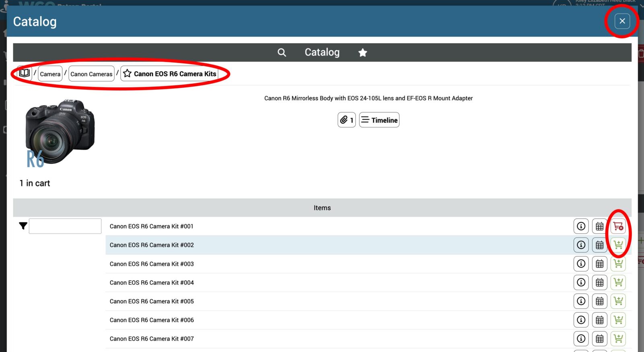Select Canon EOS R6 Camera Kit #007 row text
Image resolution: width=644 pixels, height=352 pixels.
coord(152,339)
